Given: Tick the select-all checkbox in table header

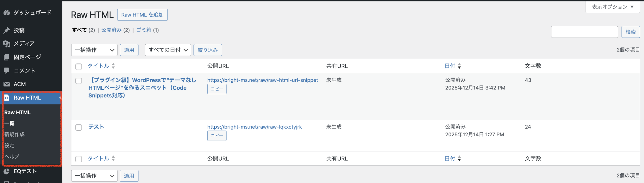Looking at the screenshot, I should pyautogui.click(x=79, y=67).
